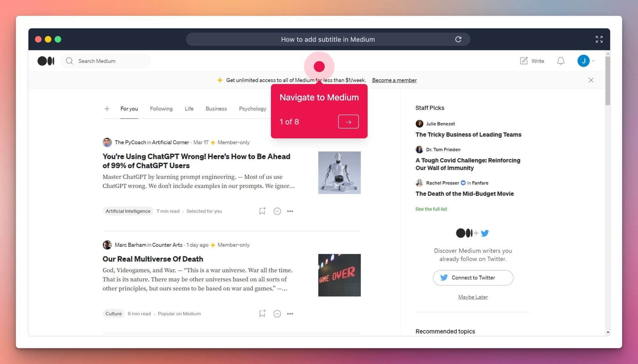This screenshot has width=638, height=364.
Task: Click the Write icon to start a story
Action: [532, 61]
